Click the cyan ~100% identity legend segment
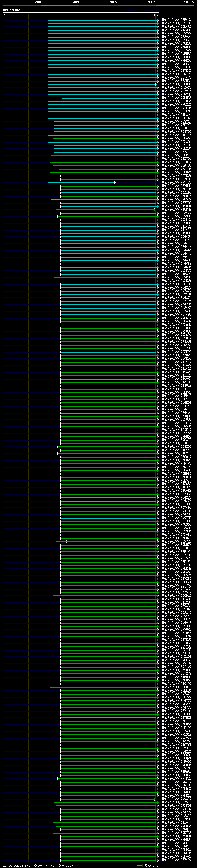Viewport: 197px width, 868px height. point(175,6)
